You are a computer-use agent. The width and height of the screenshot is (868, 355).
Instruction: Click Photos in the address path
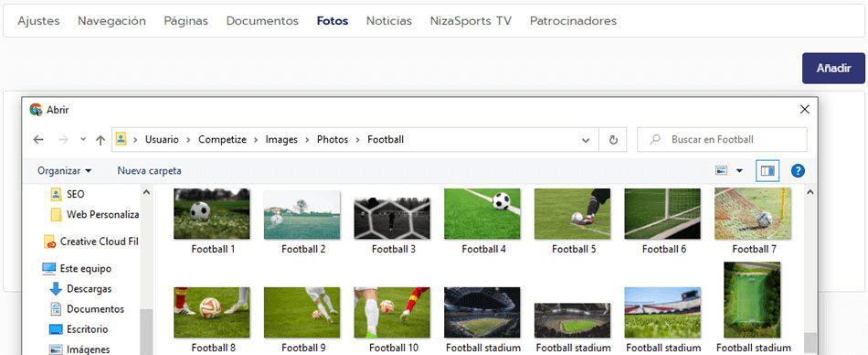click(x=333, y=140)
